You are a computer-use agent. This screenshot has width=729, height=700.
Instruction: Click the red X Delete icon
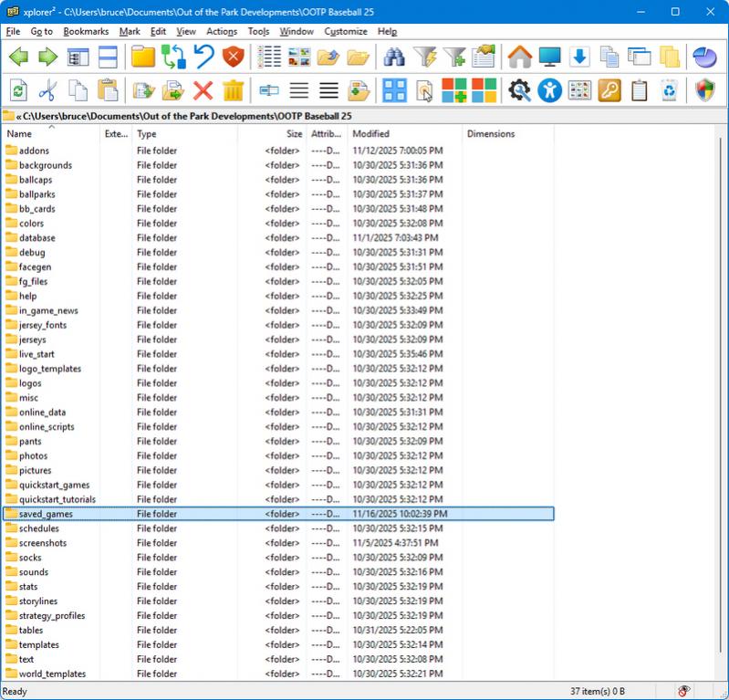[x=203, y=90]
